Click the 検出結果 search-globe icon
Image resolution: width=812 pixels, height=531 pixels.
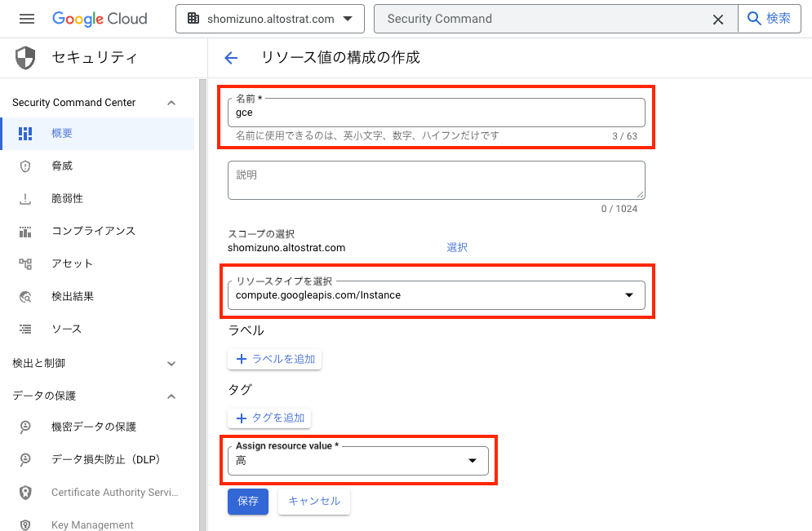25,297
